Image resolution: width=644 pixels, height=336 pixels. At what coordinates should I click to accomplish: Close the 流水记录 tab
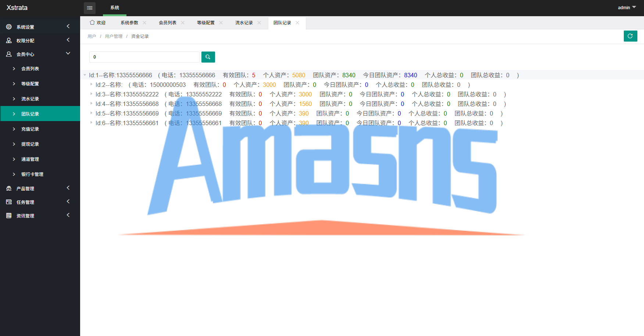click(x=259, y=23)
